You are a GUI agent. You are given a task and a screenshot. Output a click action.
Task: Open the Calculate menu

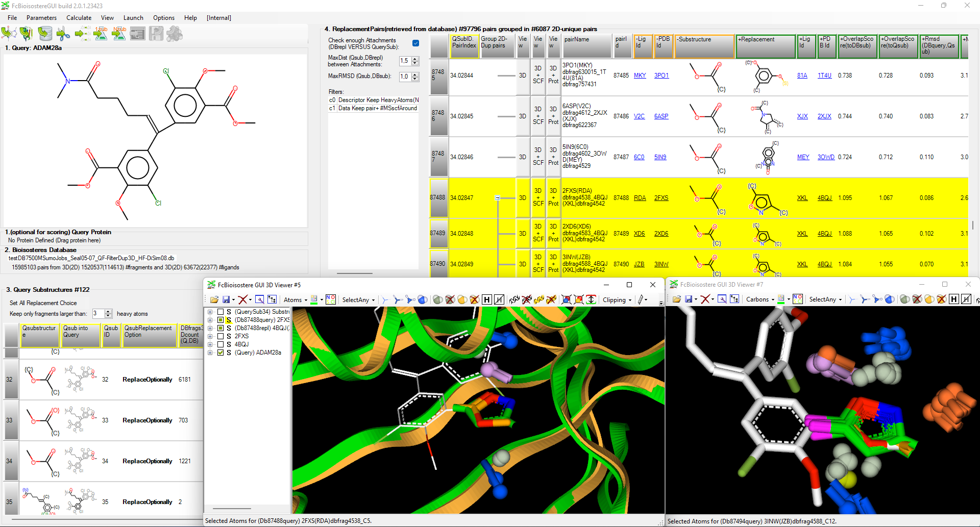79,18
